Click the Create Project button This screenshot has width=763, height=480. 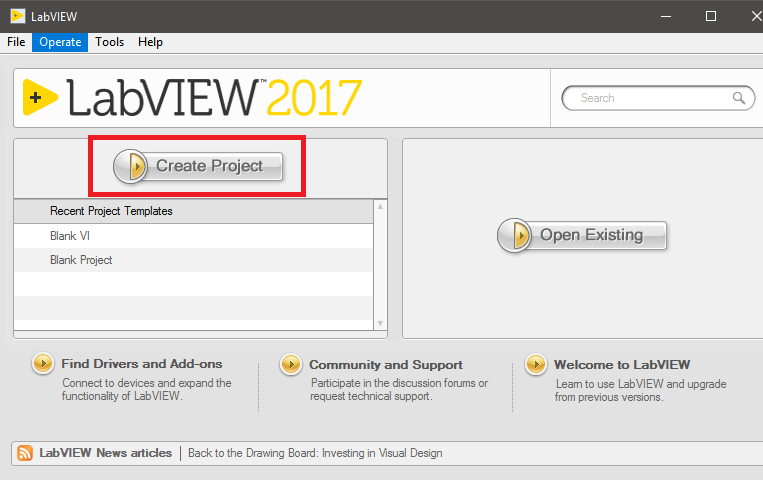pyautogui.click(x=198, y=166)
